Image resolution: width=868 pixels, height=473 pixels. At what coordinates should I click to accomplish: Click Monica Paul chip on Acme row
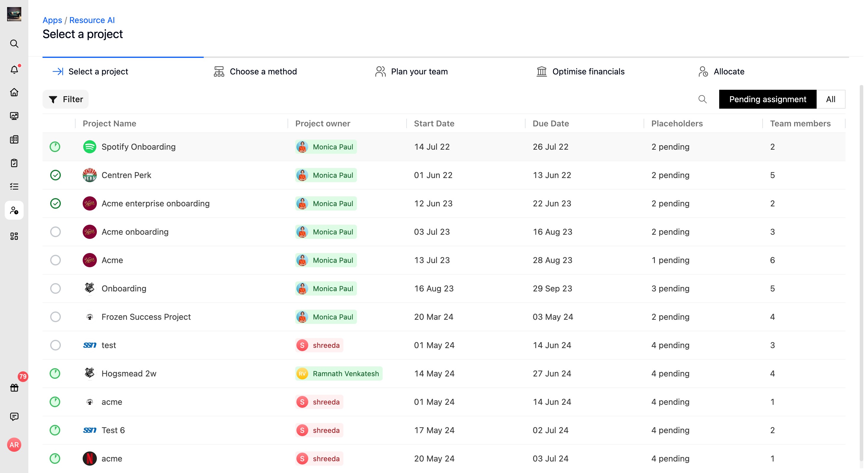[x=326, y=260]
